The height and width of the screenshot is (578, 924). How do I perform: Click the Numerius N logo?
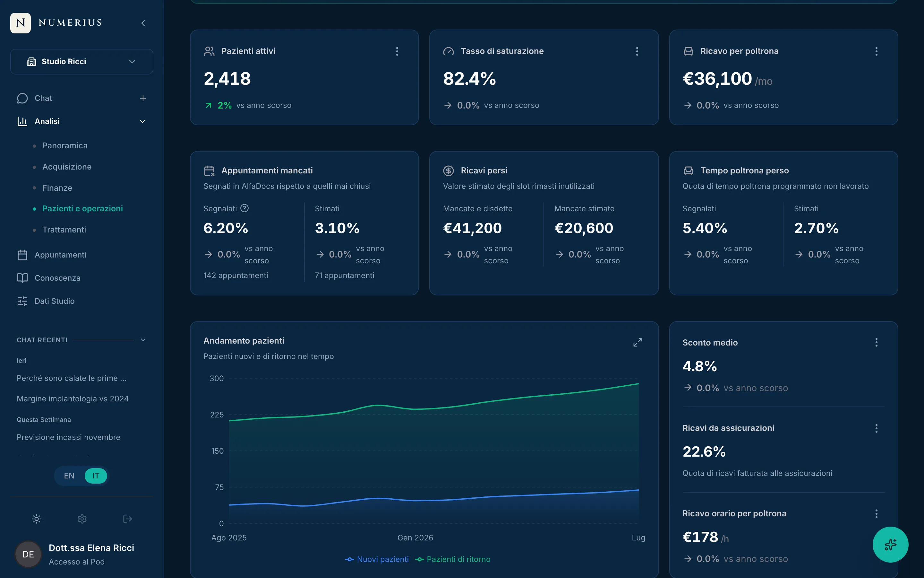pos(21,23)
